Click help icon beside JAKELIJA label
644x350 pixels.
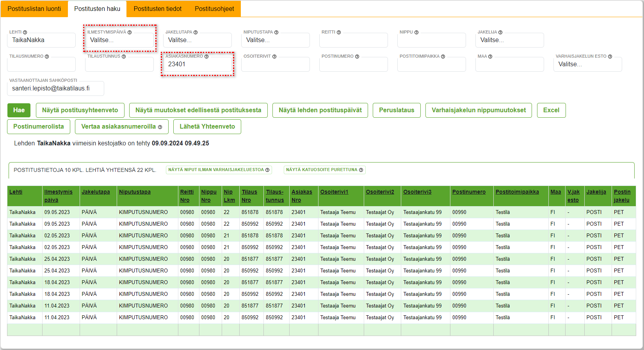pos(500,32)
